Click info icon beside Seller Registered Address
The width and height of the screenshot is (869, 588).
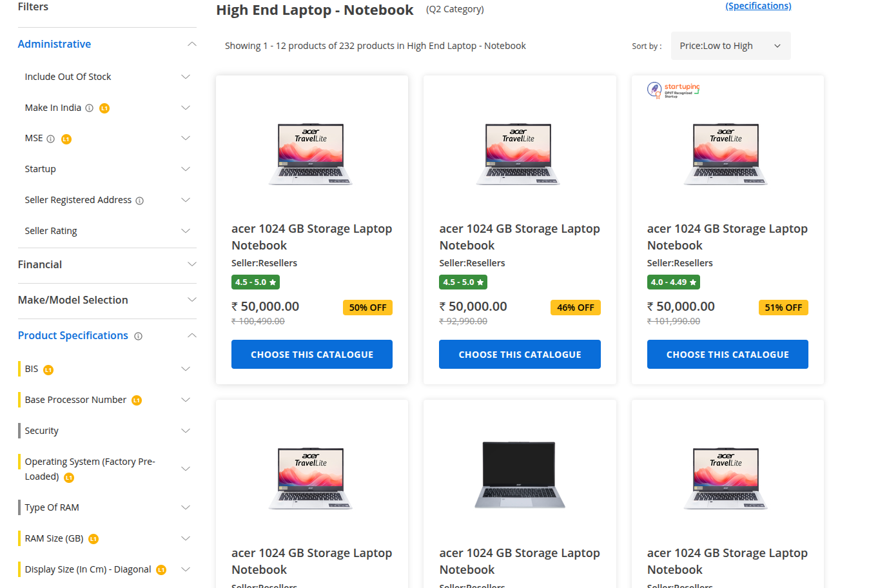pos(139,200)
